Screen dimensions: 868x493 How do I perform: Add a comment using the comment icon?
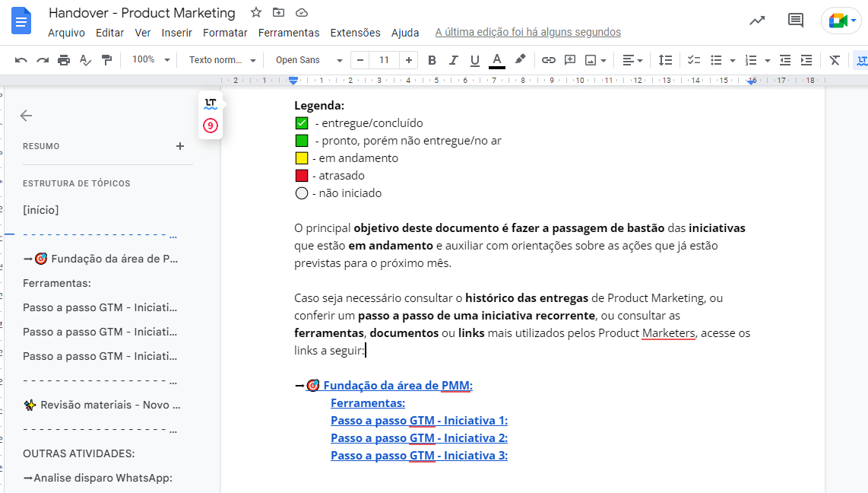pyautogui.click(x=570, y=59)
